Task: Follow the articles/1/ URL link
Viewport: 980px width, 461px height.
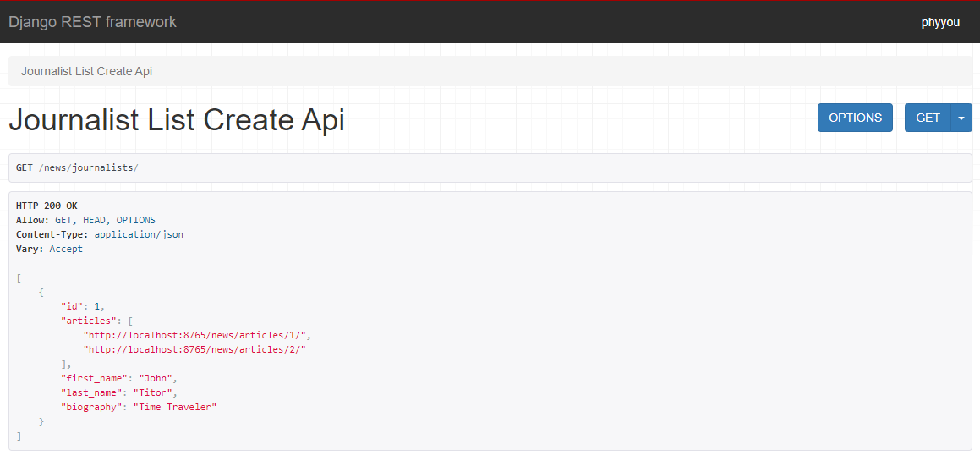Action: [196, 335]
